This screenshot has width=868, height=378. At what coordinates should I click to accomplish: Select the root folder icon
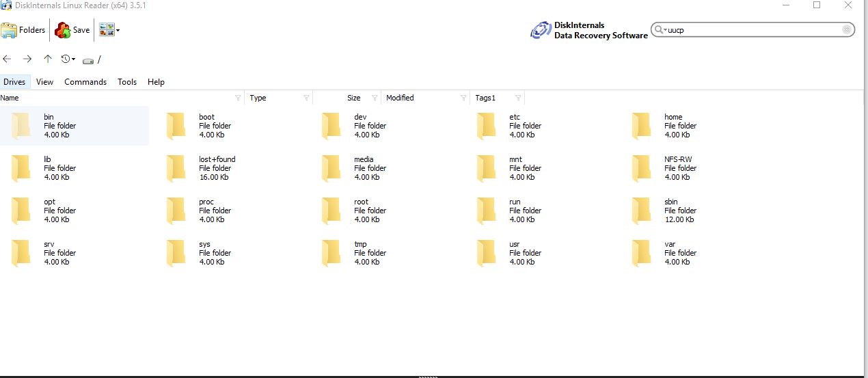coord(331,211)
